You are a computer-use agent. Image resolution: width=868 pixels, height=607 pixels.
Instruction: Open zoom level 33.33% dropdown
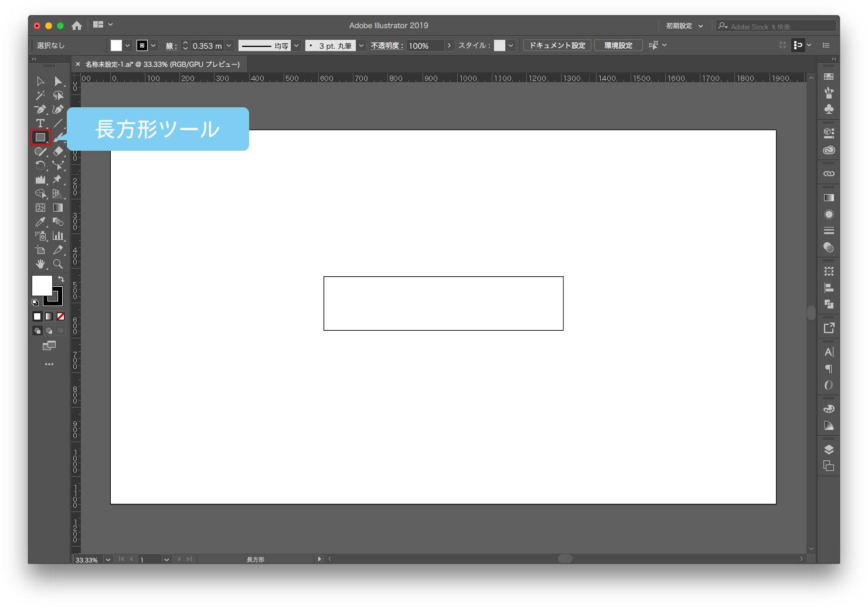pos(108,559)
